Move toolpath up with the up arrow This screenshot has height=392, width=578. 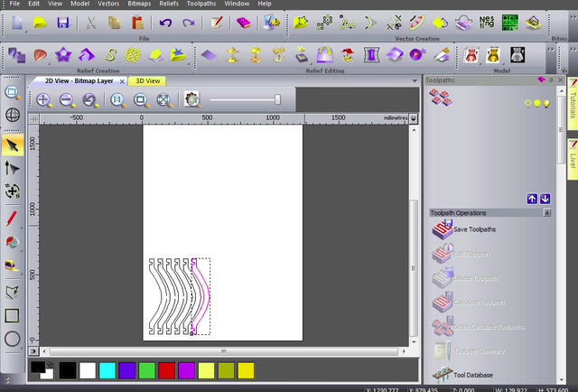click(532, 199)
